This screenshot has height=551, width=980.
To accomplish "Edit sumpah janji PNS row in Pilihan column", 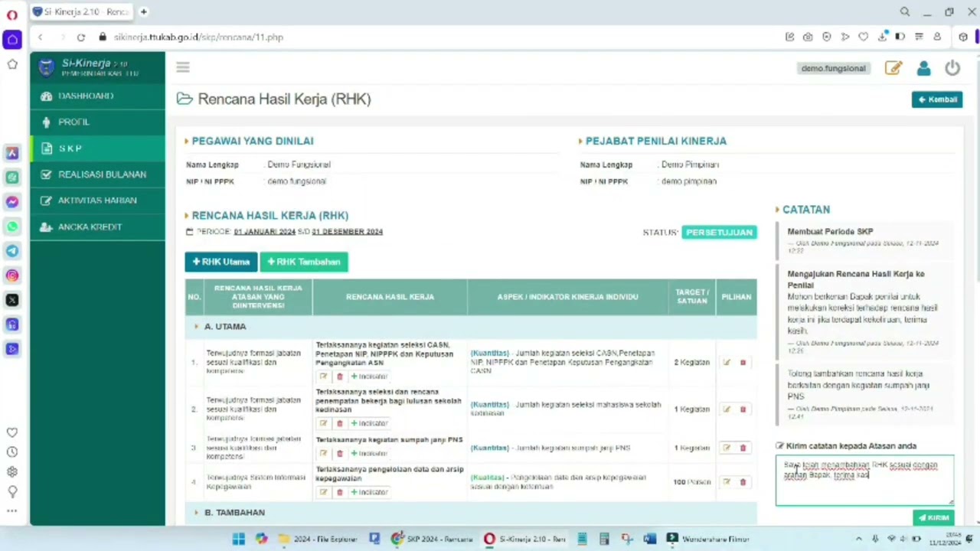I will (727, 448).
